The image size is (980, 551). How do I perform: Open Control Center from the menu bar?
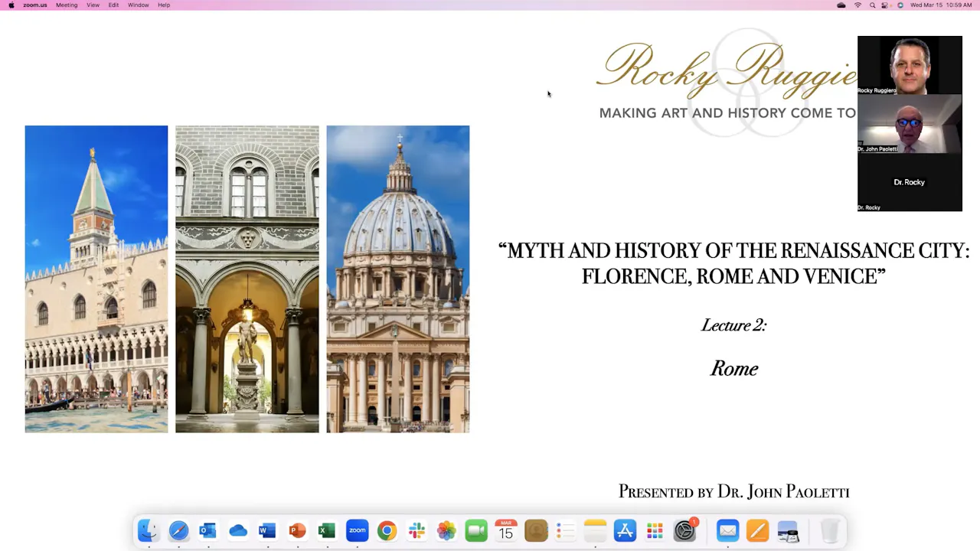884,5
